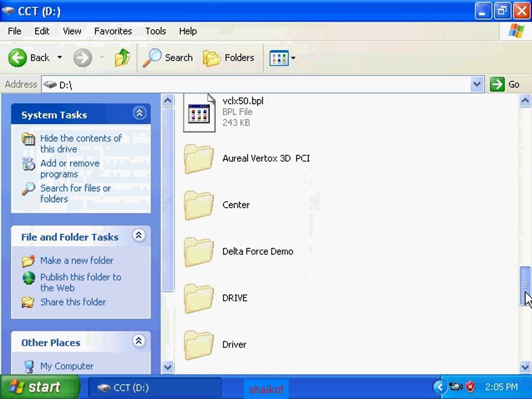Select the vclx50.bpl file name
Viewport: 532px width, 399px height.
(243, 101)
